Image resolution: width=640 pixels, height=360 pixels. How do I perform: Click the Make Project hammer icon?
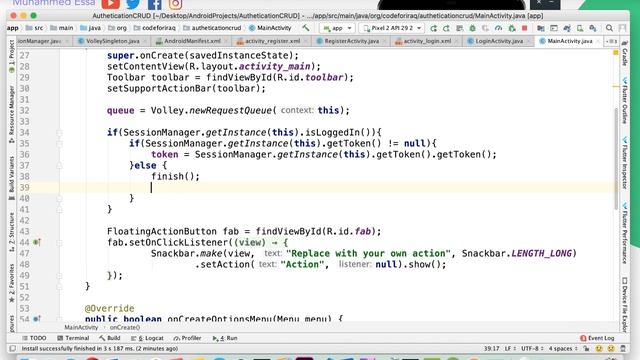[x=306, y=28]
